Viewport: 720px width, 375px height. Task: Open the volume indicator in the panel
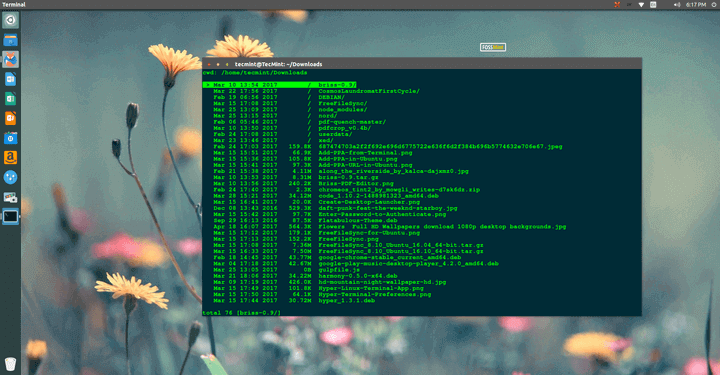pos(677,5)
